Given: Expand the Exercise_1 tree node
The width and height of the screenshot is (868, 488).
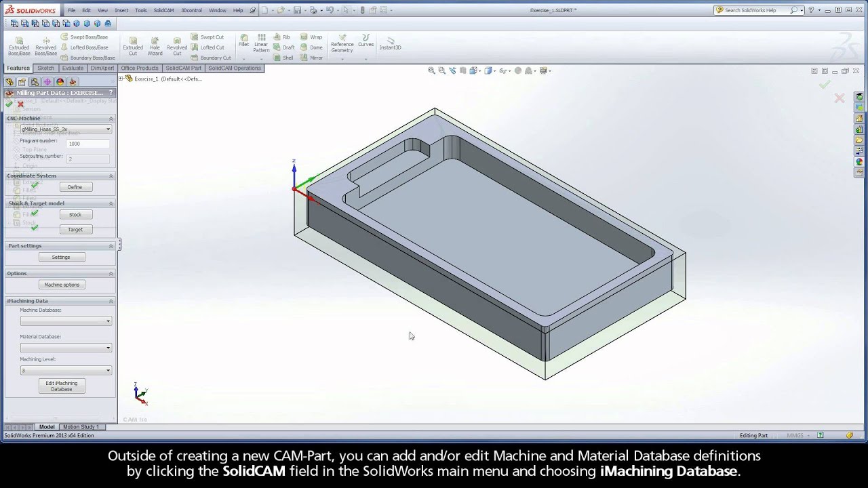Looking at the screenshot, I should 121,79.
